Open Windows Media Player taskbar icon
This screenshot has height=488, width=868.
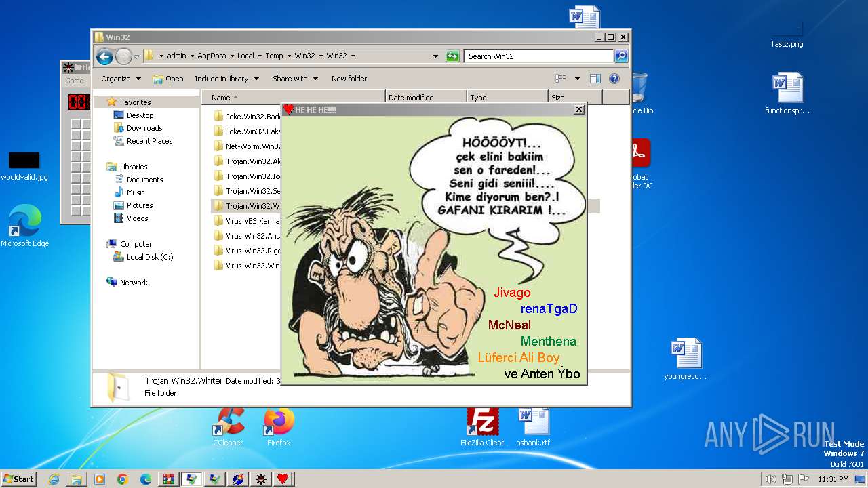(x=100, y=479)
